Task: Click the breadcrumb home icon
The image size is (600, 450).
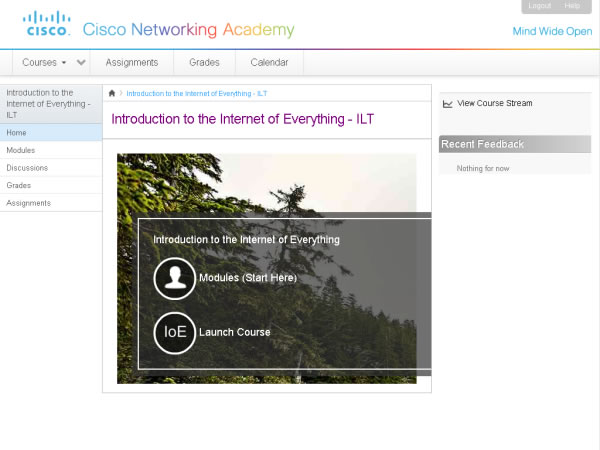Action: coord(112,93)
